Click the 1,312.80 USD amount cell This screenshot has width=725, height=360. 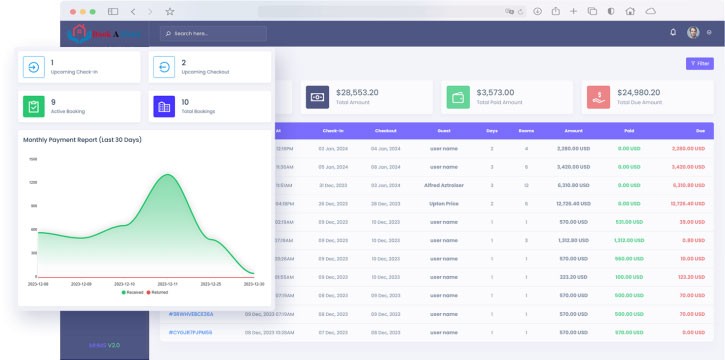click(x=573, y=240)
